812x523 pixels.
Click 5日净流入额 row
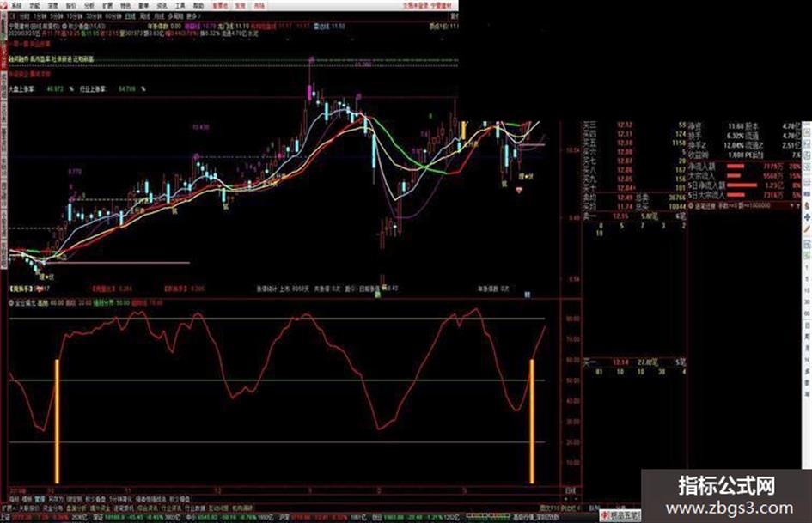pyautogui.click(x=743, y=185)
